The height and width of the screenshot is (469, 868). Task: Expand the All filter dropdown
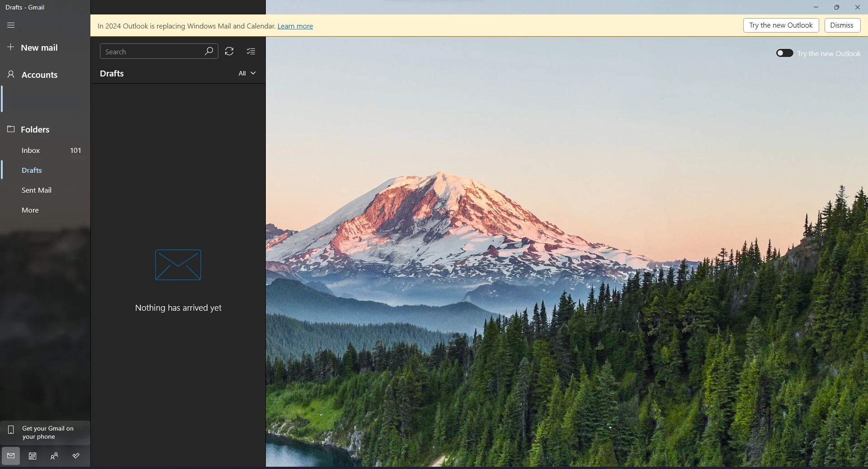247,73
